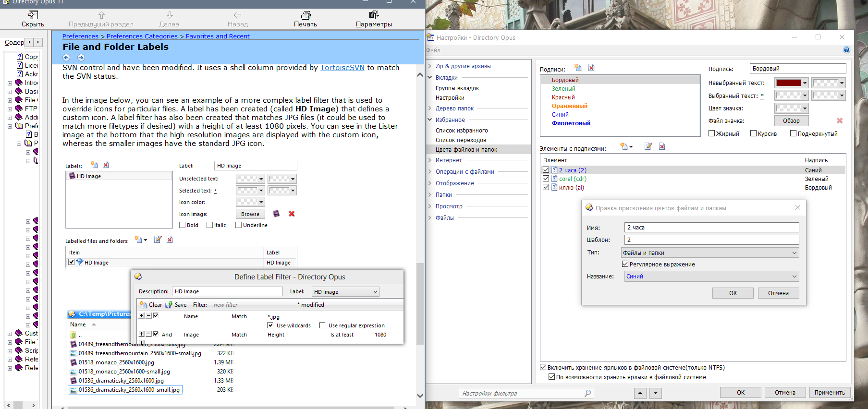Uncheck the иллю (ai) element checkbox
Image resolution: width=868 pixels, height=409 pixels.
coord(546,187)
